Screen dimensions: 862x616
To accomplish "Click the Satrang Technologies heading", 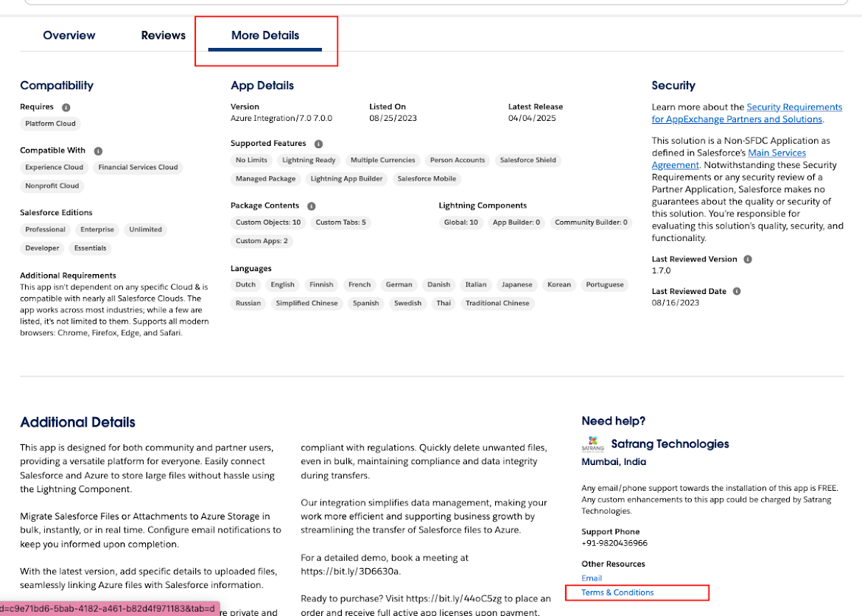I will (x=670, y=444).
